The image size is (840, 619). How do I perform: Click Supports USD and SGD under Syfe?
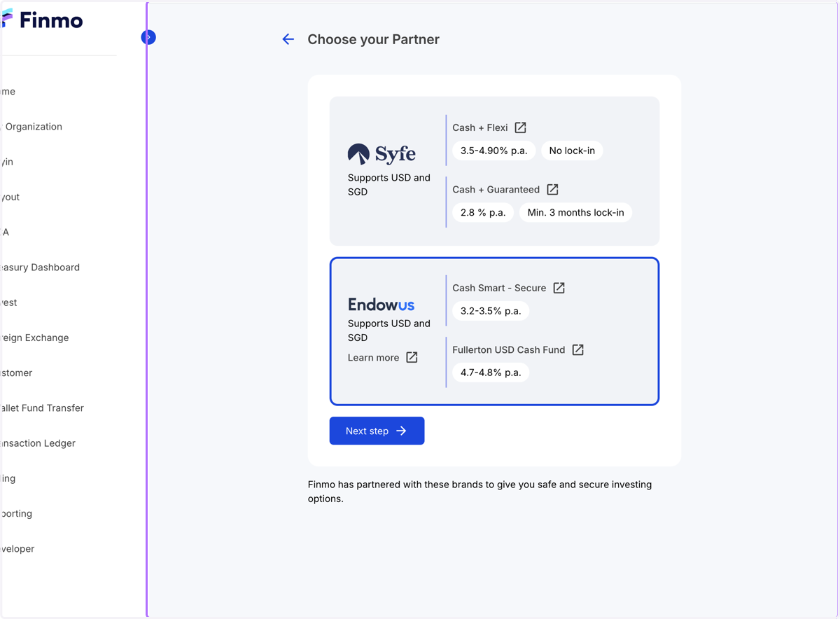coord(389,185)
